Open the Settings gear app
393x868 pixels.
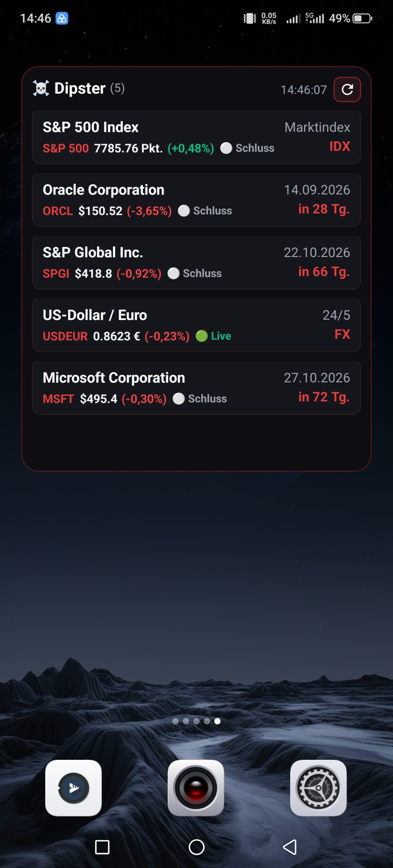(x=318, y=788)
